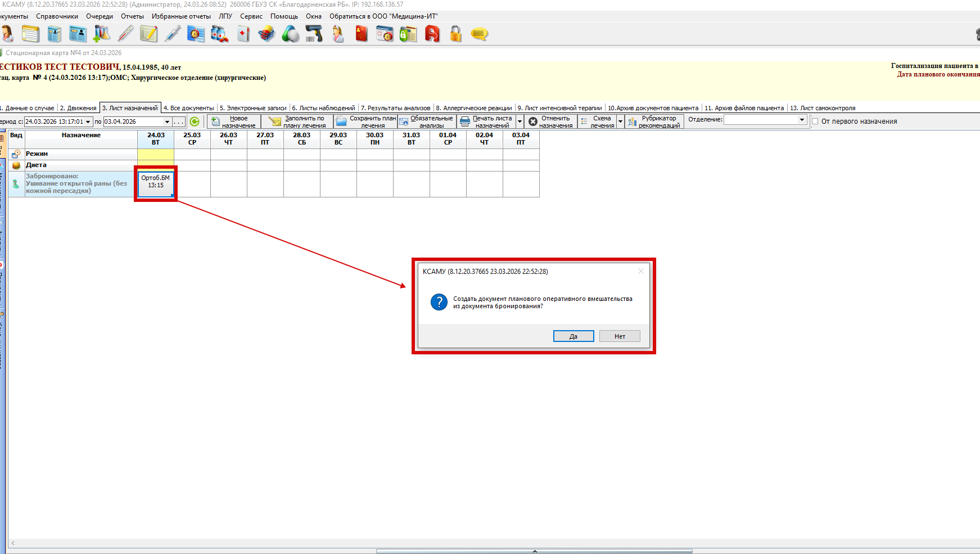Click the yellow speech bubble icon
Image resolution: width=980 pixels, height=554 pixels.
[x=479, y=34]
